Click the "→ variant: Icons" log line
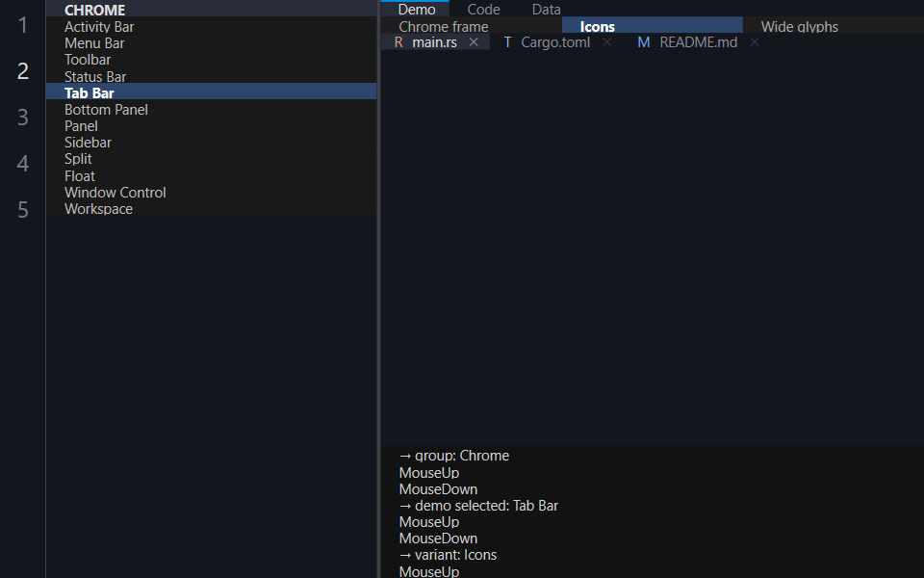The image size is (924, 578). (x=448, y=555)
